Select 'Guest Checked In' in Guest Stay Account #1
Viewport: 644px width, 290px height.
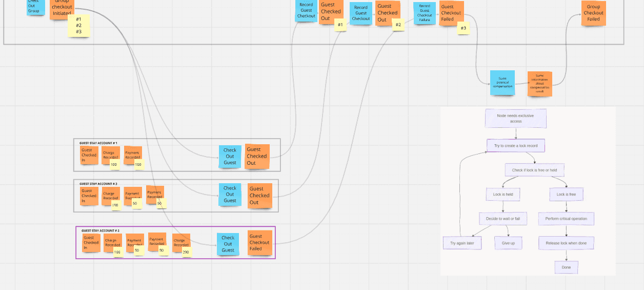coord(89,155)
